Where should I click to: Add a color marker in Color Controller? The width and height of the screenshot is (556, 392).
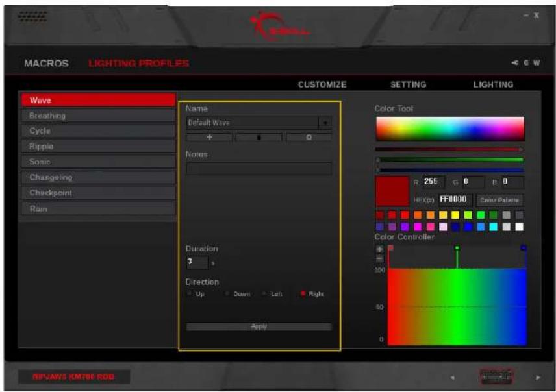click(379, 249)
